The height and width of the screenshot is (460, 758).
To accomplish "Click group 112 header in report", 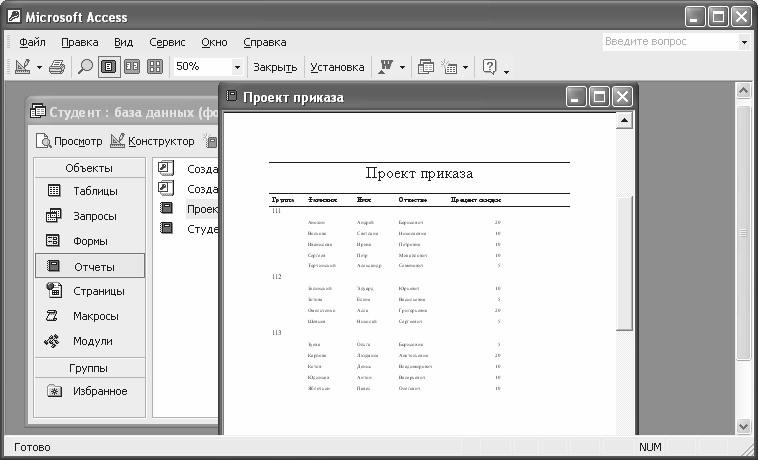I will (x=277, y=276).
